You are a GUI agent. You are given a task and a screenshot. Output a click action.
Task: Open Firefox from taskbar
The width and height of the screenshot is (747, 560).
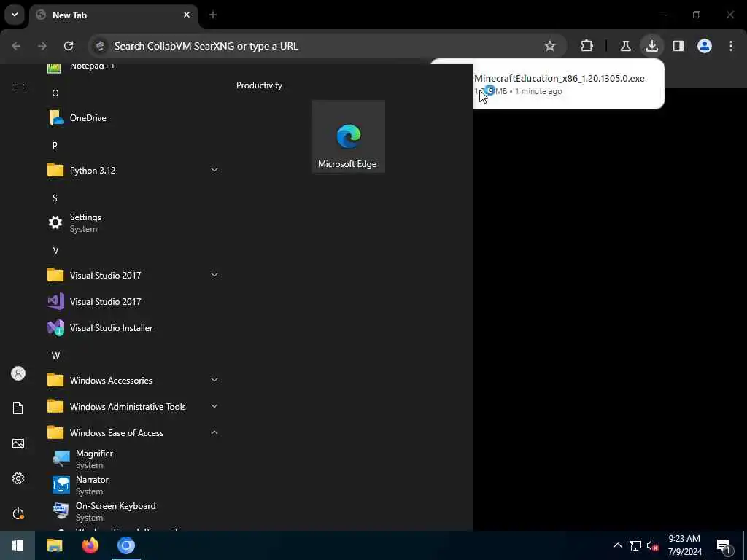(90, 545)
